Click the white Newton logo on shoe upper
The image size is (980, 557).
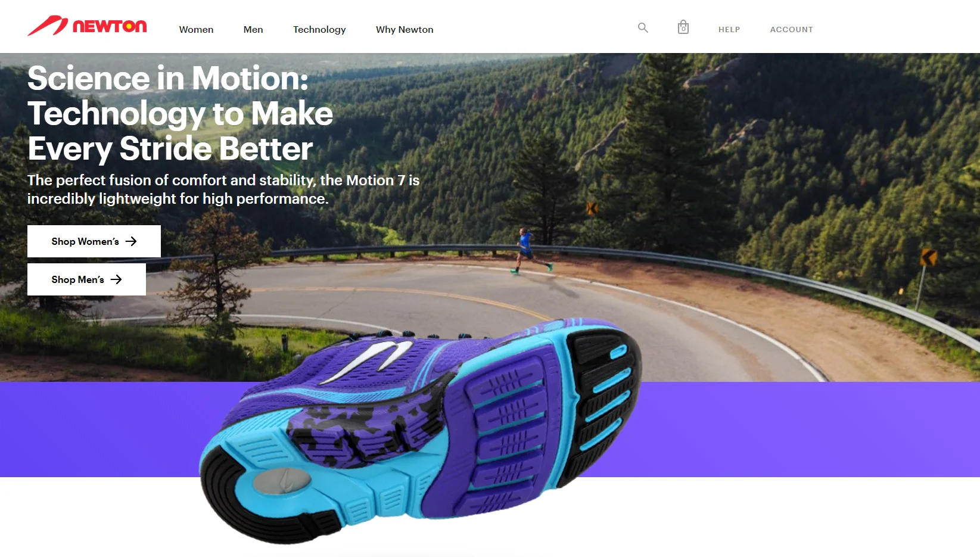point(368,361)
